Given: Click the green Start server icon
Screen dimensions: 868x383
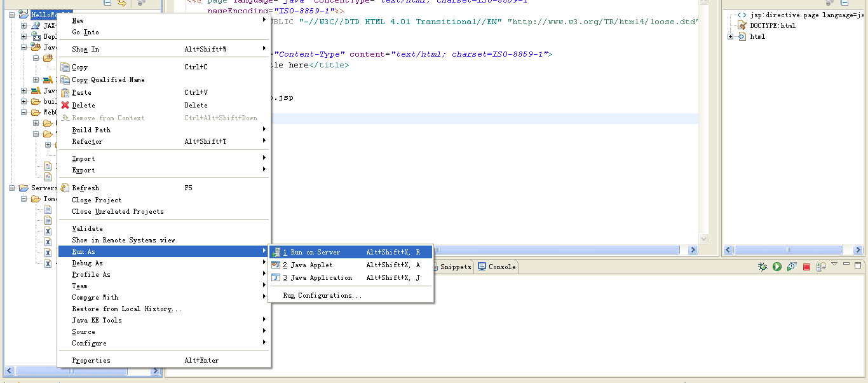Looking at the screenshot, I should 776,267.
